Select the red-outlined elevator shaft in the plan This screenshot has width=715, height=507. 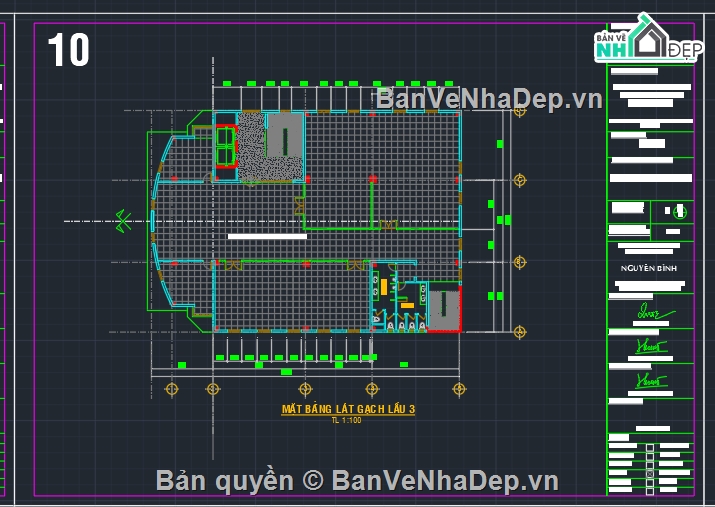[x=226, y=146]
